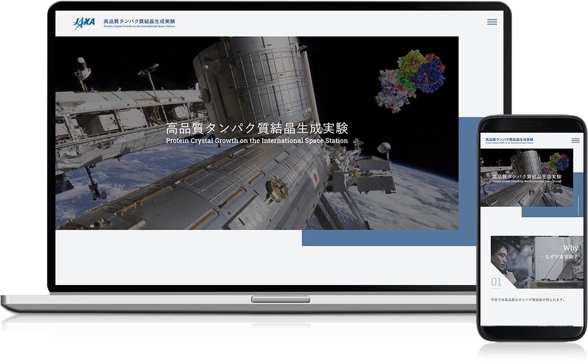Screen dimensions: 588x364
Task: Open the hamburger menu on the smartphone screen
Action: pos(575,141)
